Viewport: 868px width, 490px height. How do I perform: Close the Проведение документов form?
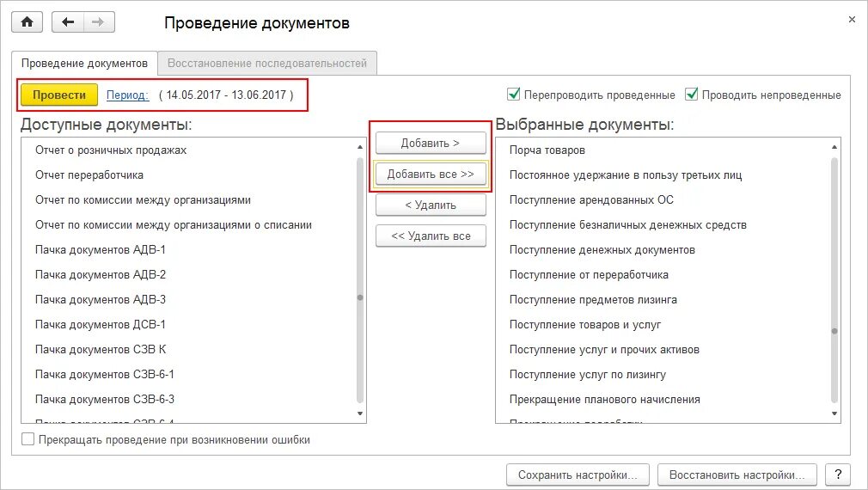tap(852, 20)
